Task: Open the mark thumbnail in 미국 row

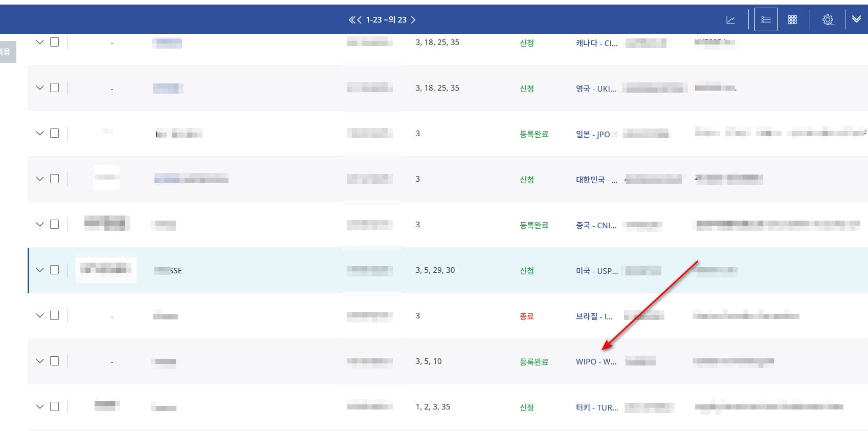Action: click(106, 270)
